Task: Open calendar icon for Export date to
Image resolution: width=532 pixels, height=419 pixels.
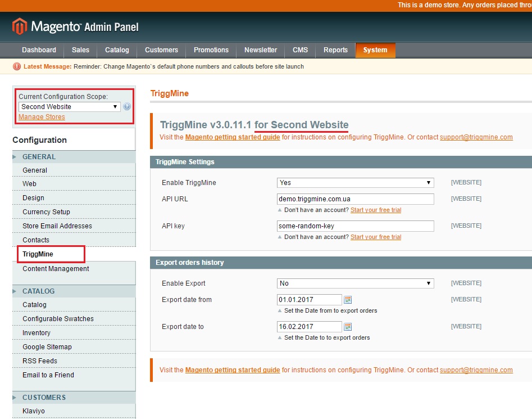Action: pyautogui.click(x=348, y=327)
